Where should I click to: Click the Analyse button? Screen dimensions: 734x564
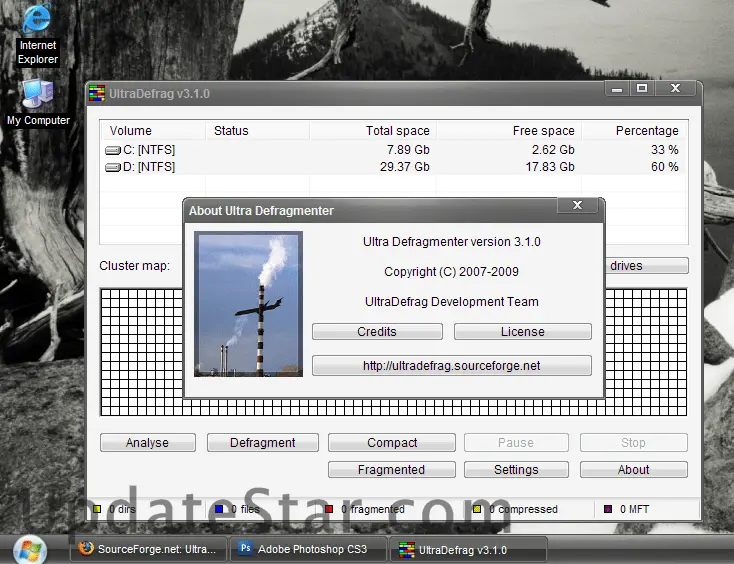(147, 442)
